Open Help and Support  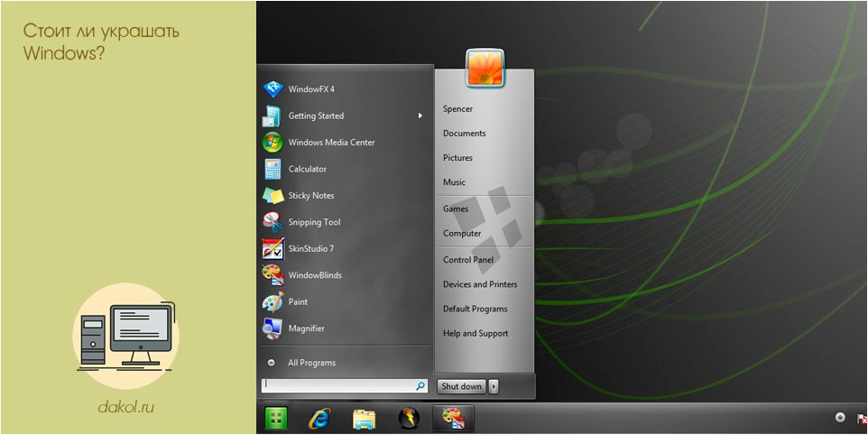pyautogui.click(x=476, y=333)
